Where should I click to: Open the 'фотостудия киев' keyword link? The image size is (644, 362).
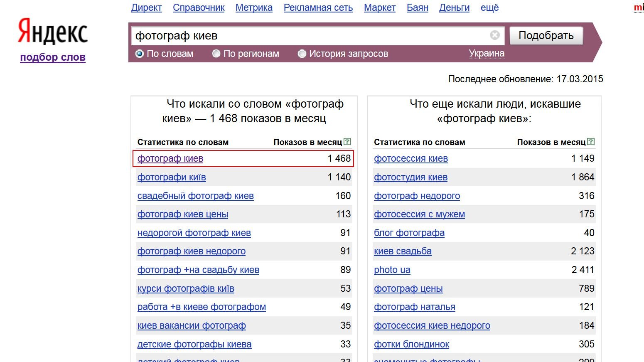(x=410, y=177)
